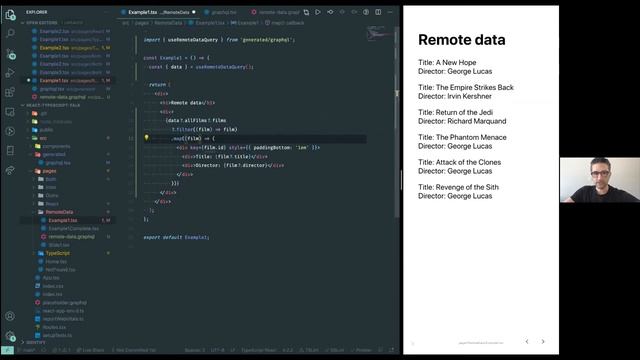Switch to the graphql.tsx editor tab
The image size is (640, 360).
coord(220,12)
